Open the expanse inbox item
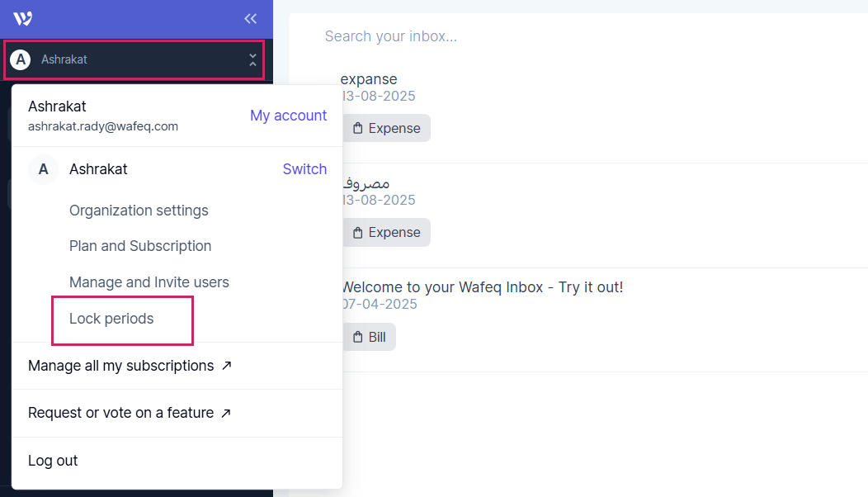Screen dimensions: 868x497 pyautogui.click(x=370, y=79)
